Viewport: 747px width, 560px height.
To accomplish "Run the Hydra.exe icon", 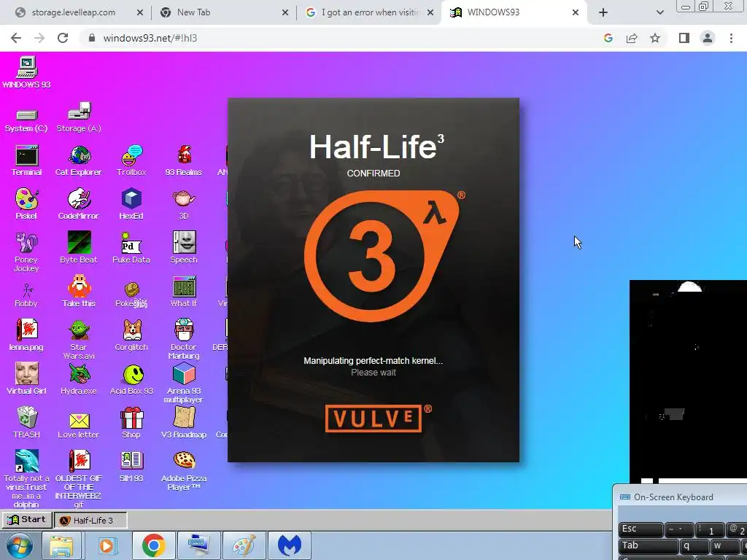I will point(79,379).
